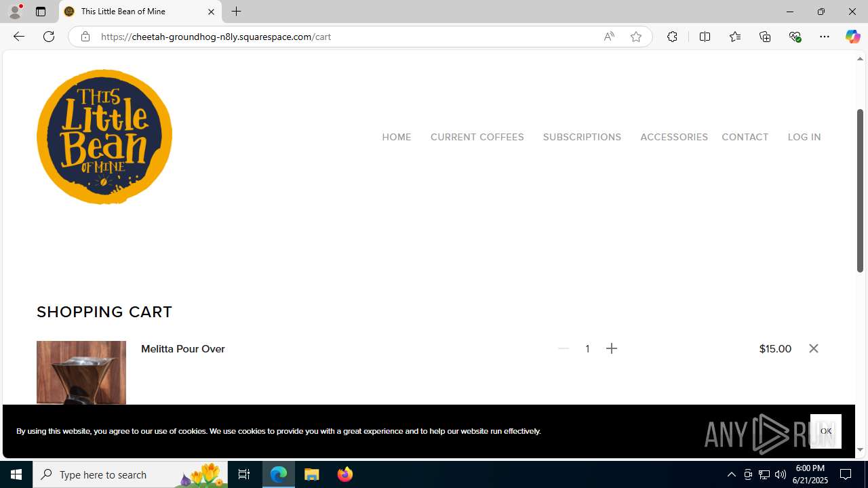Click scrollbar down arrow

860,449
